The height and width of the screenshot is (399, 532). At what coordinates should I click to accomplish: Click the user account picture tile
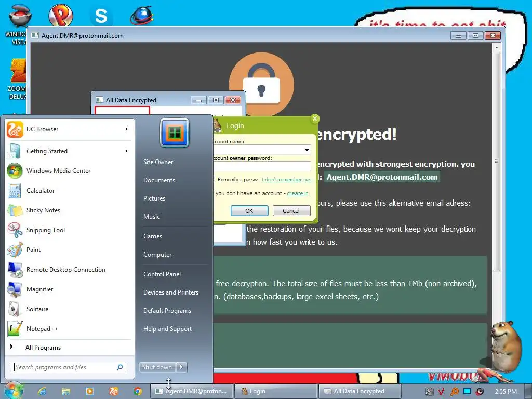(175, 132)
